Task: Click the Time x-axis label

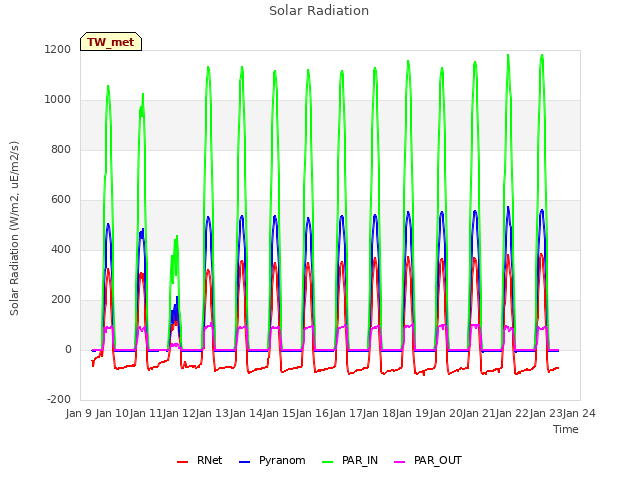Action: 565,429
